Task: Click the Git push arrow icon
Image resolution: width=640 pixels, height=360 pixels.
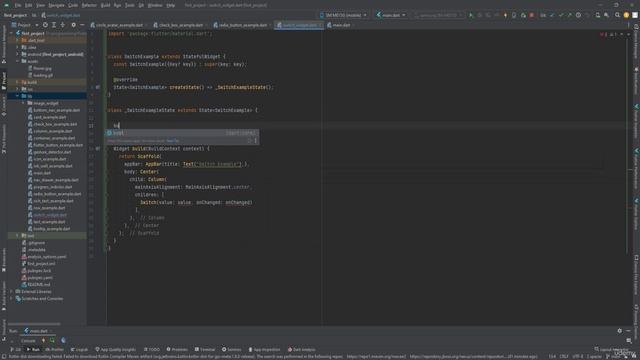Action: point(569,15)
